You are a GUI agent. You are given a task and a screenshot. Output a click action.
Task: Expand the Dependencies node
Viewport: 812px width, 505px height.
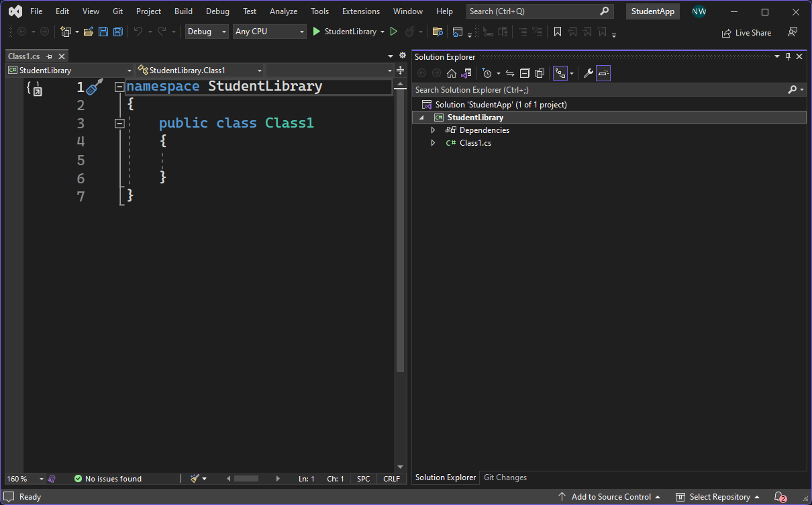coord(433,130)
